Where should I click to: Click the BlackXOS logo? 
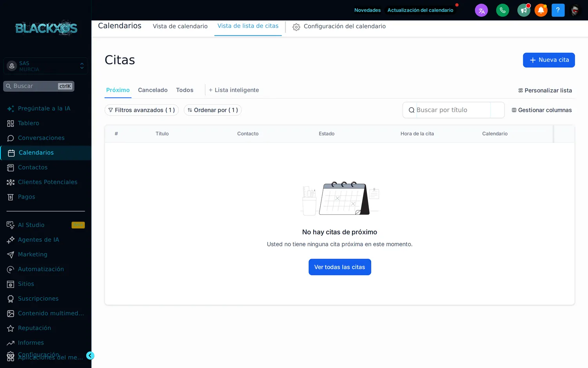point(46,28)
